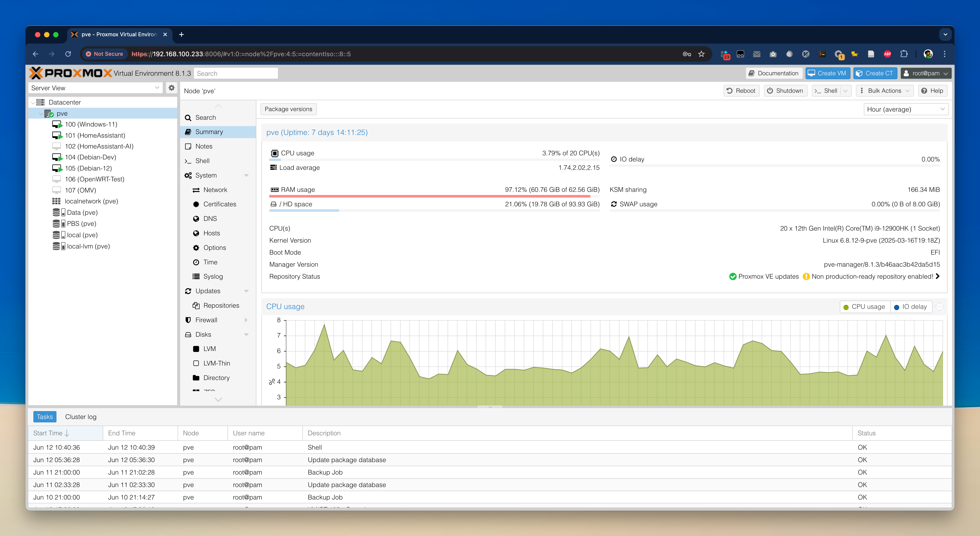Open Shell in node side menu
The image size is (980, 536).
(218, 161)
